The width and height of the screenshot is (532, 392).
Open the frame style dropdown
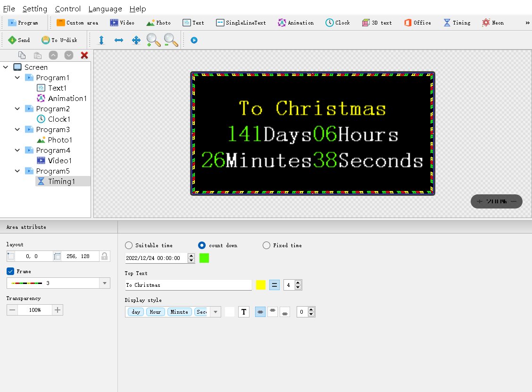(x=105, y=283)
